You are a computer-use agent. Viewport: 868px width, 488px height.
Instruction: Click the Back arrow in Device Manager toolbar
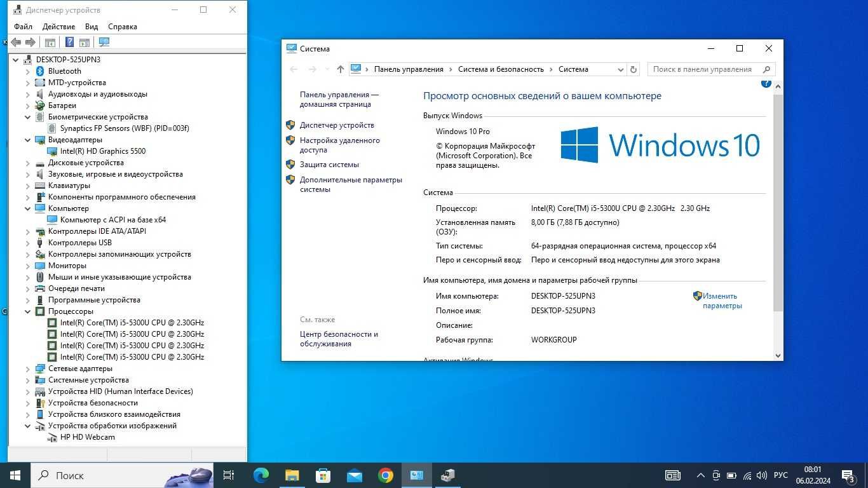click(16, 43)
